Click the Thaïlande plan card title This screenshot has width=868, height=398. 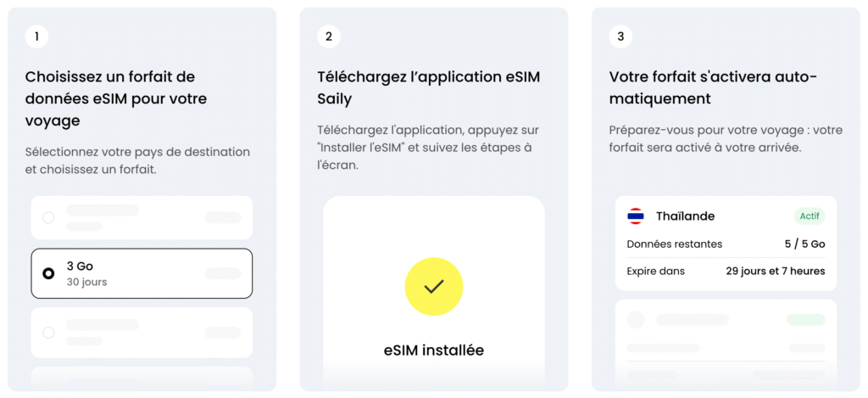tap(685, 216)
